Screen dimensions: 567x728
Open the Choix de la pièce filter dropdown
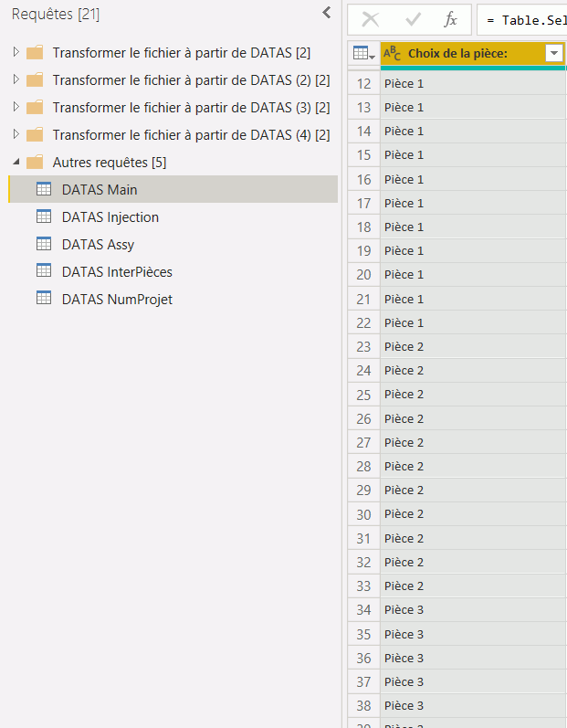tap(553, 54)
